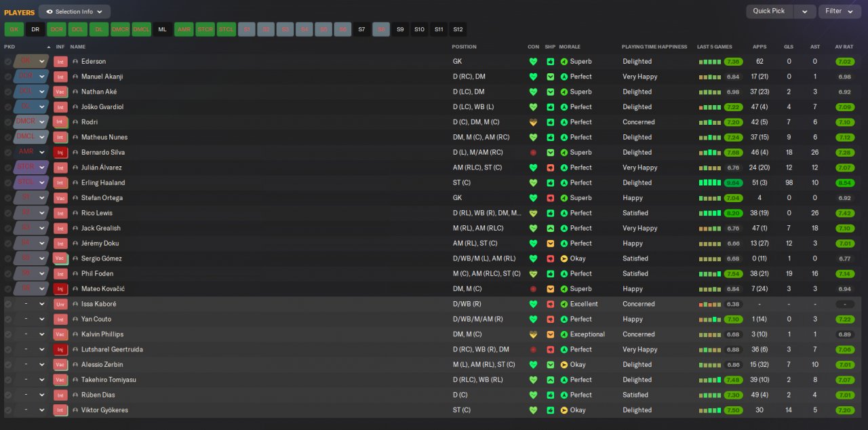Click the morale icon for Erling Haaland
This screenshot has height=430, width=868.
[x=564, y=182]
